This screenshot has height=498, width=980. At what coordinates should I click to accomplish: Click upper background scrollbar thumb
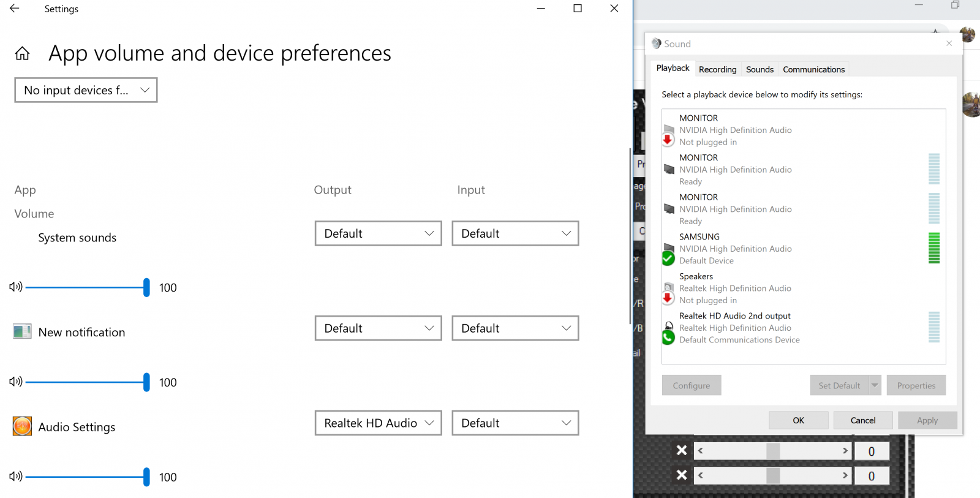coord(773,451)
